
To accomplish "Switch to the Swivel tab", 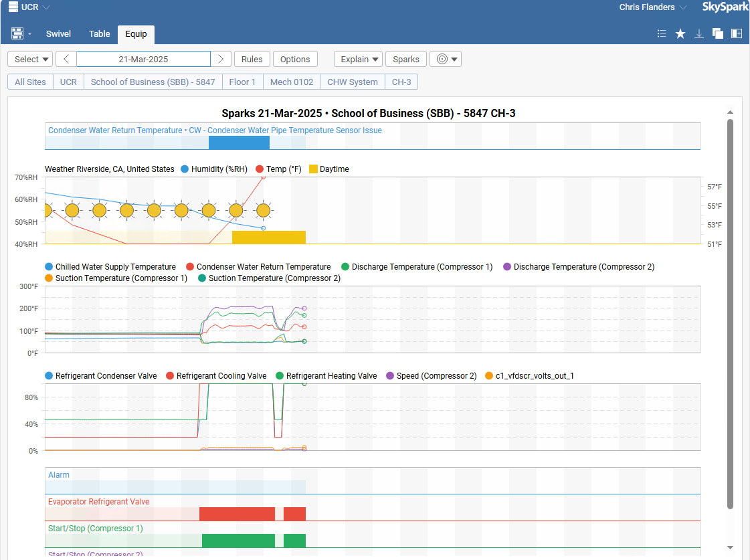I will pos(58,34).
